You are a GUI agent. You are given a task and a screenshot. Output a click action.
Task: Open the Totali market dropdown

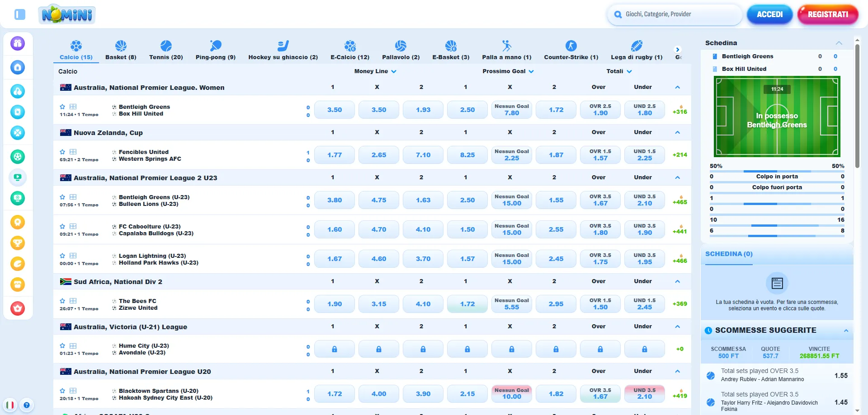coord(619,71)
